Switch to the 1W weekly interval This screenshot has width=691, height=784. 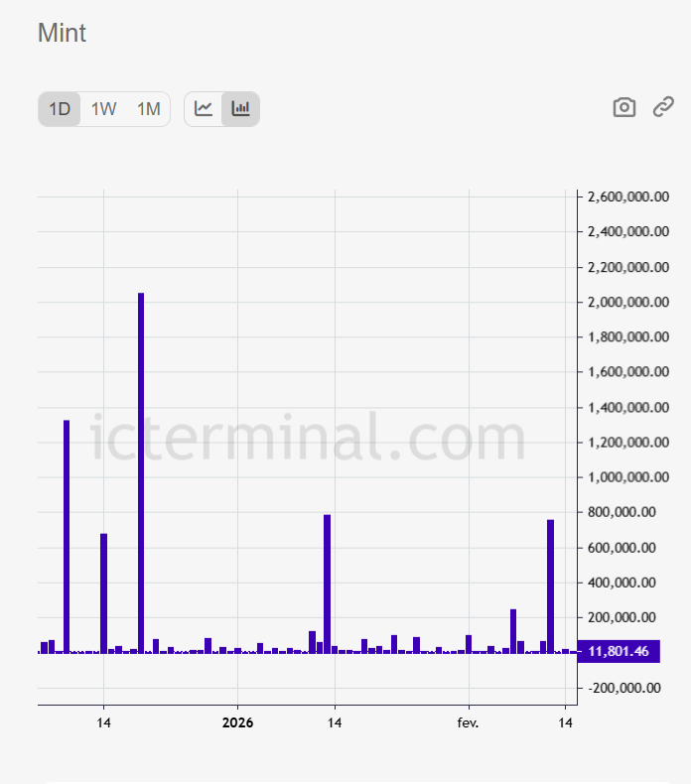[x=103, y=109]
